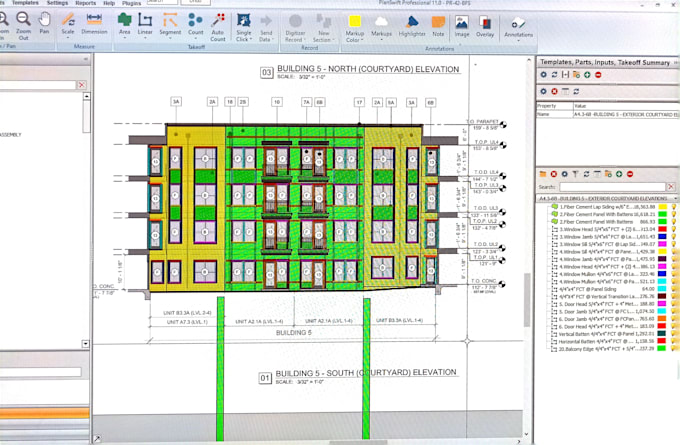Open the Reports menu

(85, 3)
